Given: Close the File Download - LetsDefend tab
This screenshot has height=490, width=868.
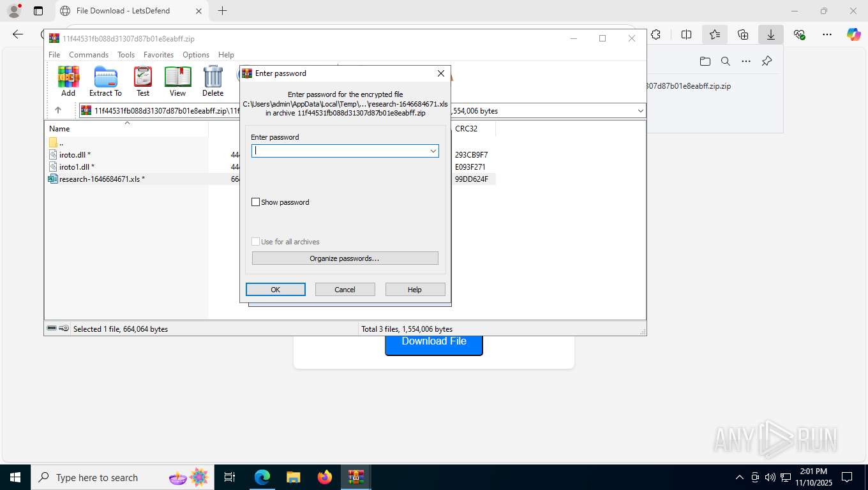Looking at the screenshot, I should [198, 11].
